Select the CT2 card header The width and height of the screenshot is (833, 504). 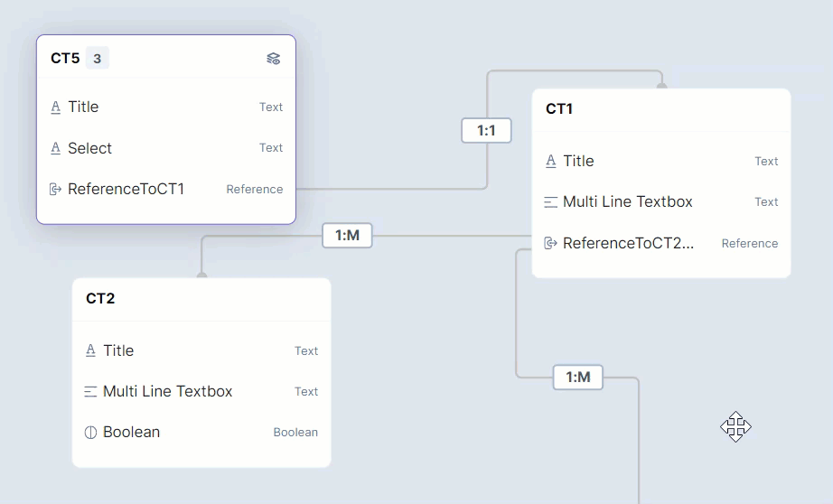coord(100,299)
